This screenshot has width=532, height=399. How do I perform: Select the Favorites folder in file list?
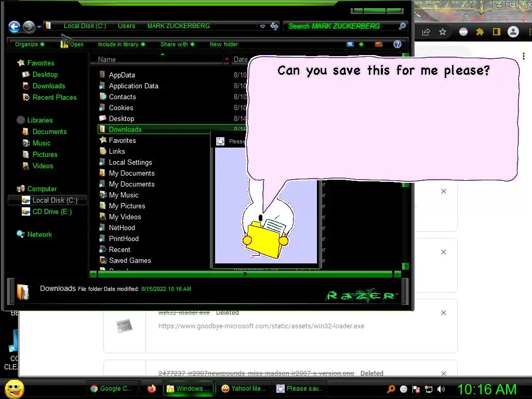click(x=122, y=140)
